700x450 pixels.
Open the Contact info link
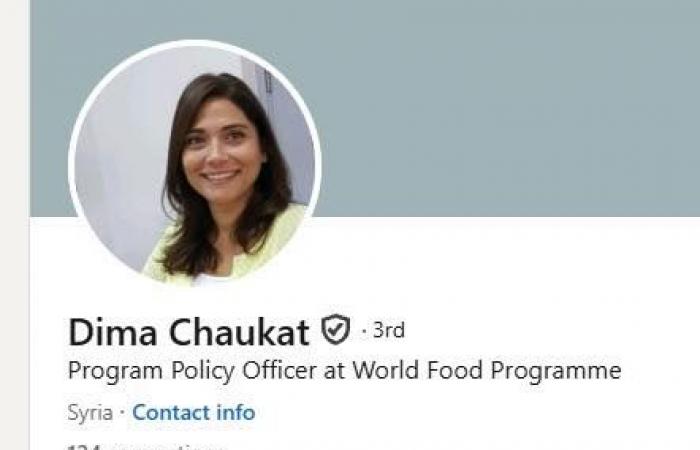(194, 412)
